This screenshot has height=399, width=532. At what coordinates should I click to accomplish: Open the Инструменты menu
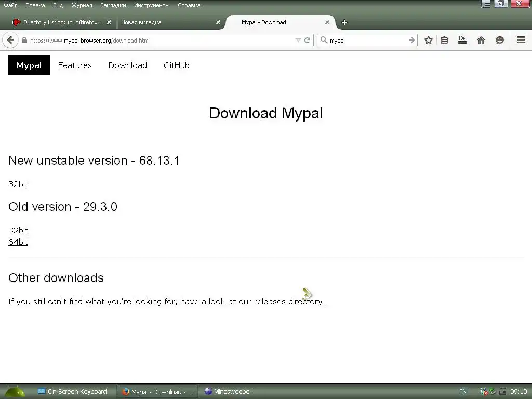(x=152, y=5)
